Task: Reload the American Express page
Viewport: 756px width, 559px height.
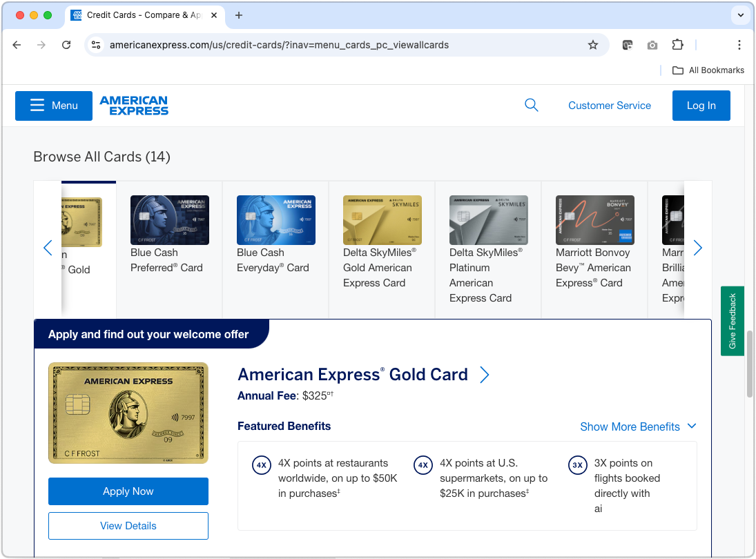Action: [66, 45]
